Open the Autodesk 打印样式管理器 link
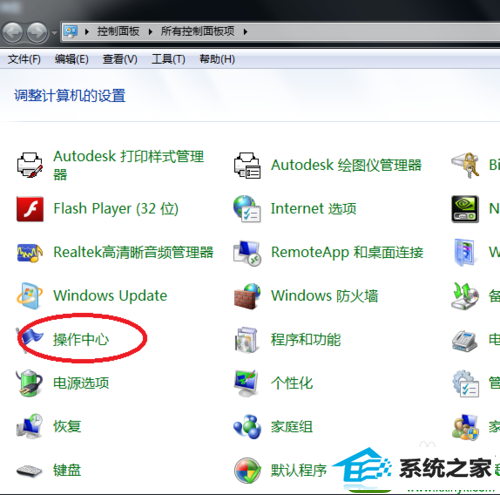 [x=129, y=165]
